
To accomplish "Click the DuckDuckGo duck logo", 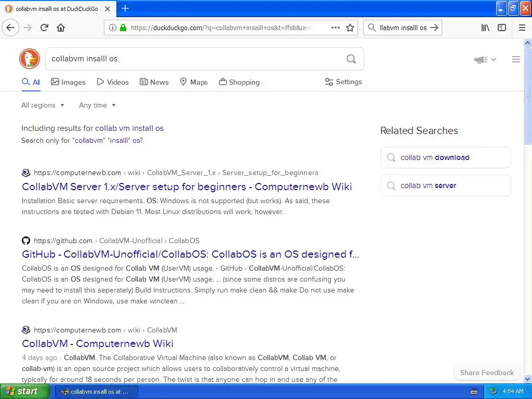I will click(x=30, y=59).
